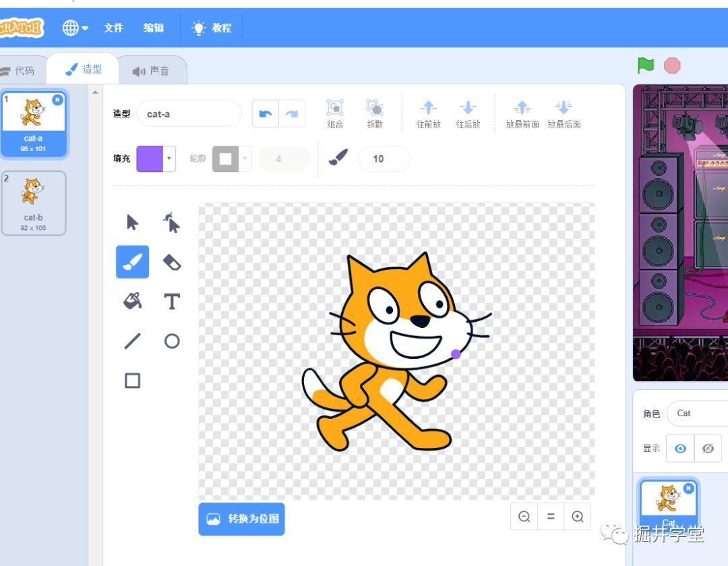Delete the Cat sprite
The image size is (728, 566).
coord(688,488)
